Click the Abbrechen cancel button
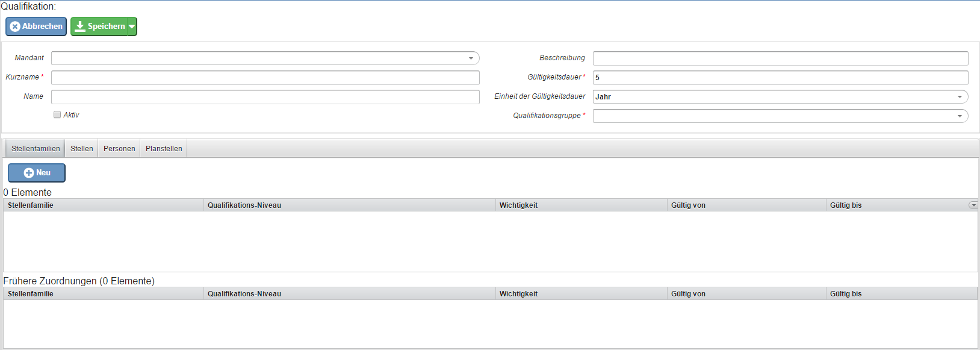The height and width of the screenshot is (350, 980). click(x=36, y=27)
